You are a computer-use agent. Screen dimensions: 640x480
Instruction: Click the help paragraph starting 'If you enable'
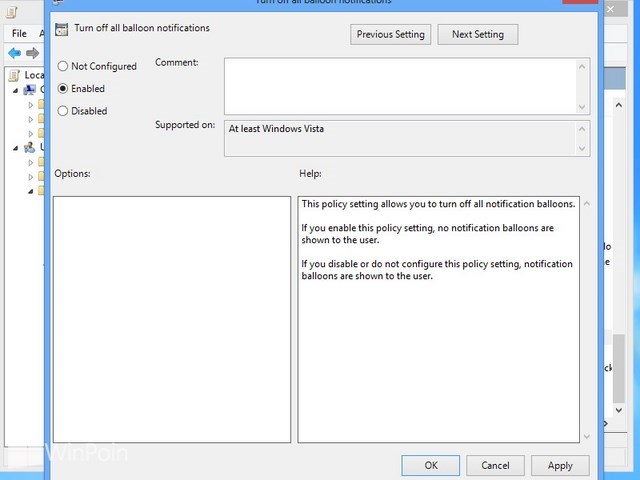(427, 234)
